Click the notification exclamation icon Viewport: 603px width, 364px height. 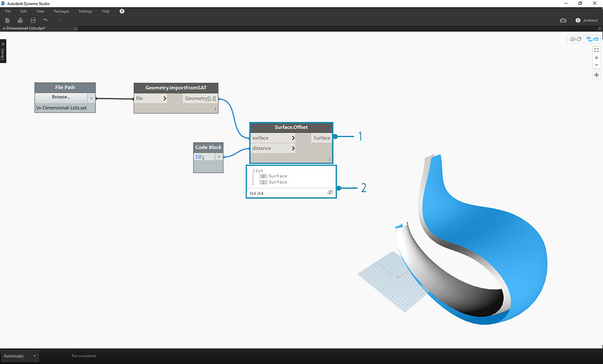tap(122, 11)
